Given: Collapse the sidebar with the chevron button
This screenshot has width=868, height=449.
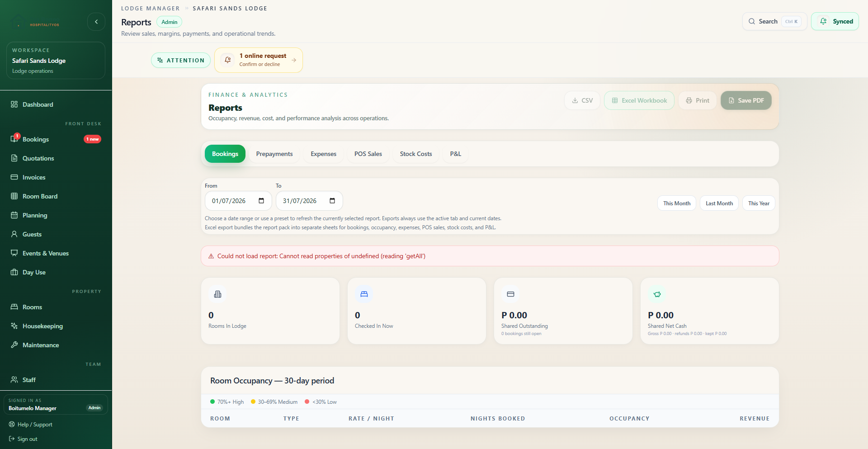Looking at the screenshot, I should [x=96, y=22].
